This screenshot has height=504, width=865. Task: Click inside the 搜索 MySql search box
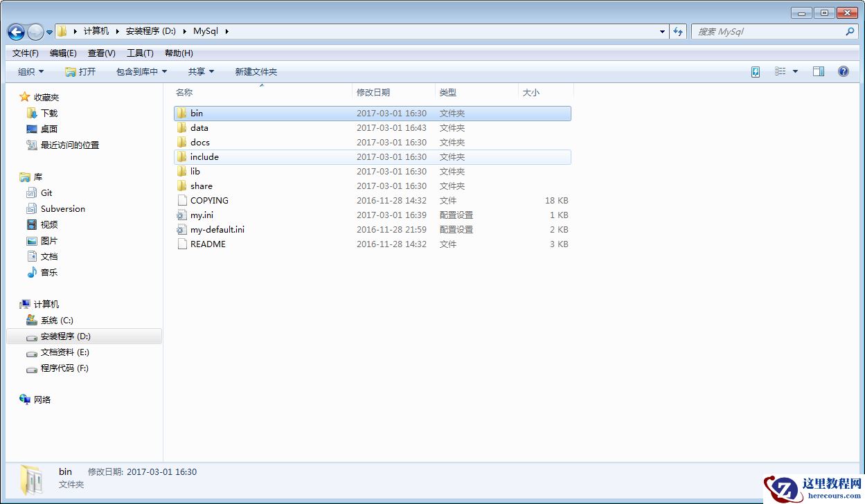point(769,31)
